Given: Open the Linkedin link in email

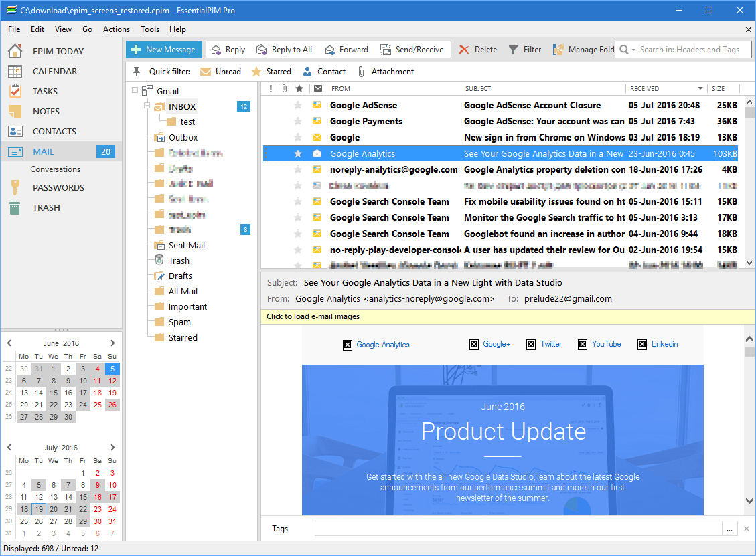Looking at the screenshot, I should click(x=664, y=344).
